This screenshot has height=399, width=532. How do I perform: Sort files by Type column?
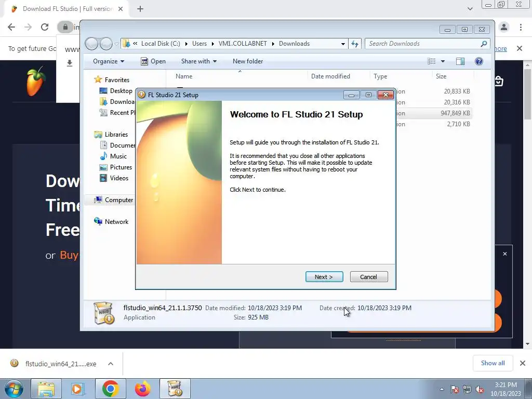click(401, 76)
